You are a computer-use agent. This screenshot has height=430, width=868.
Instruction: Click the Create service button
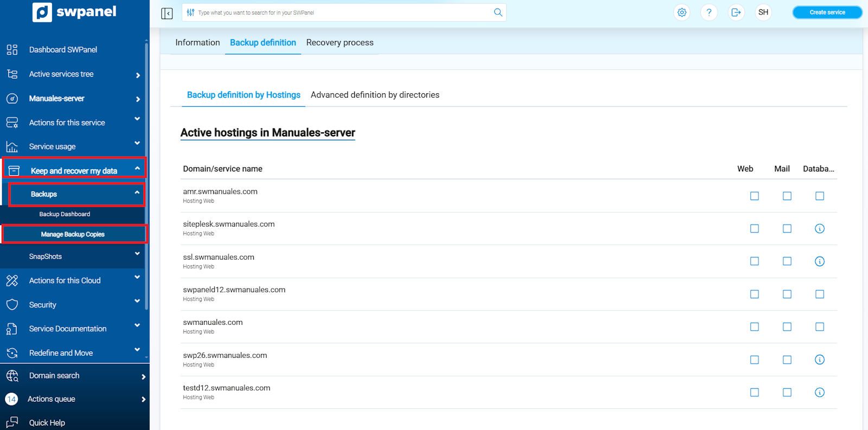click(x=827, y=12)
